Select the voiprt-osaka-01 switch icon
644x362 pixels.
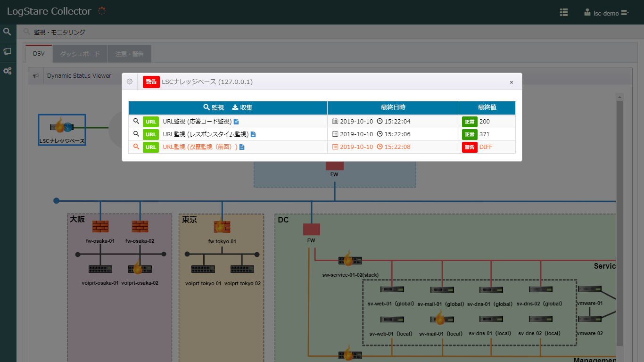point(100,269)
